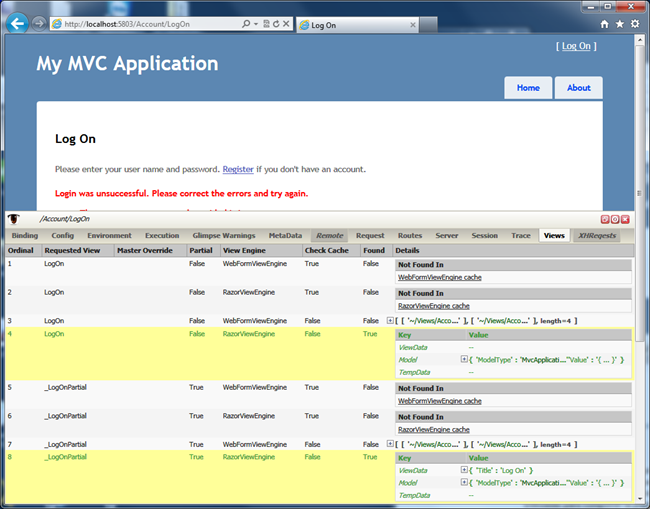The width and height of the screenshot is (650, 509).
Task: Click the Register link
Action: (x=238, y=169)
